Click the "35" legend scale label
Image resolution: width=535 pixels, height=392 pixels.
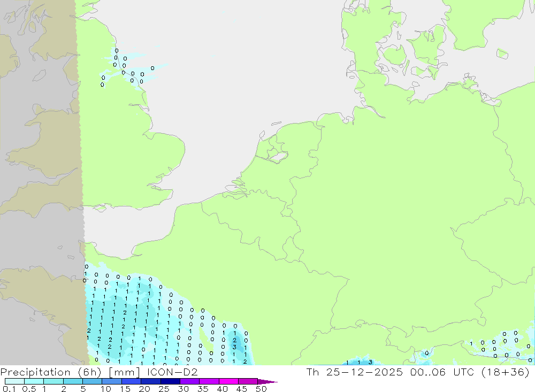pos(203,389)
